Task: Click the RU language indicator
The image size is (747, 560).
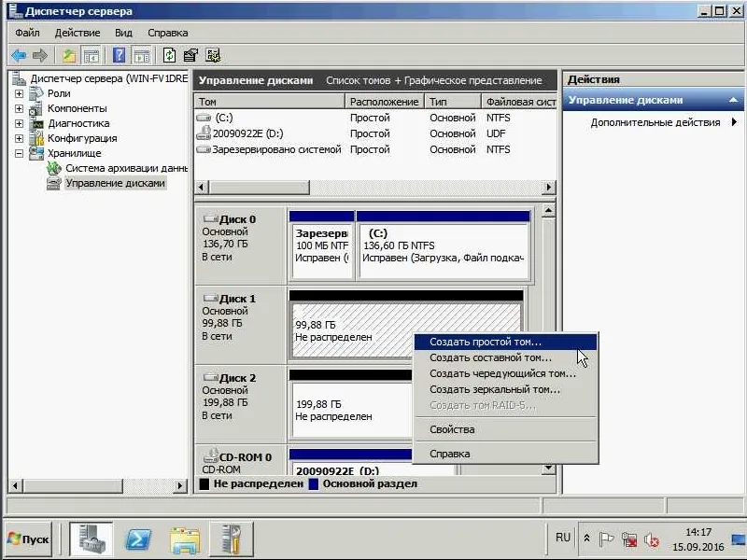Action: [563, 538]
